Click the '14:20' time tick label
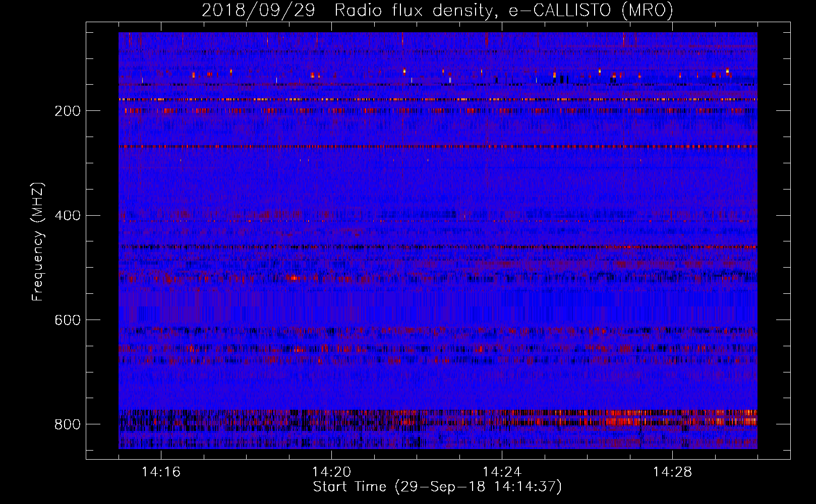This screenshot has width=816, height=504. click(331, 472)
